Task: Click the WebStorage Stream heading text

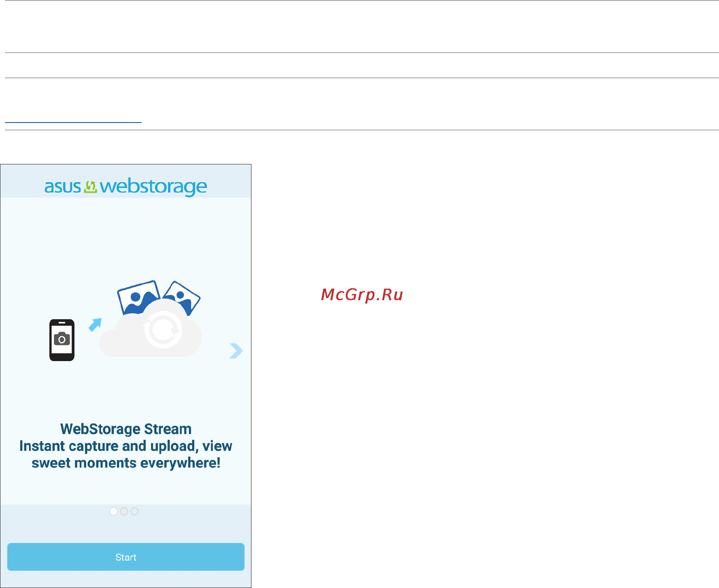Action: click(x=126, y=429)
